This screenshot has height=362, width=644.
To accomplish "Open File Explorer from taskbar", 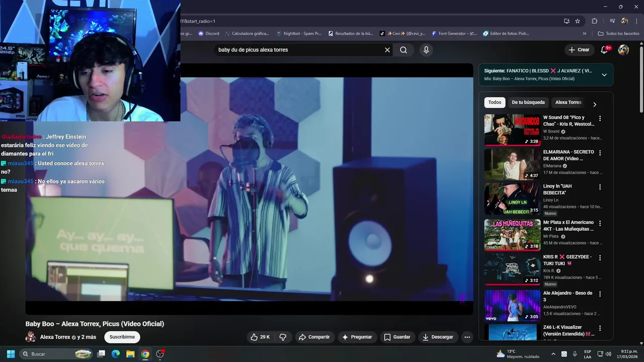I will (130, 354).
